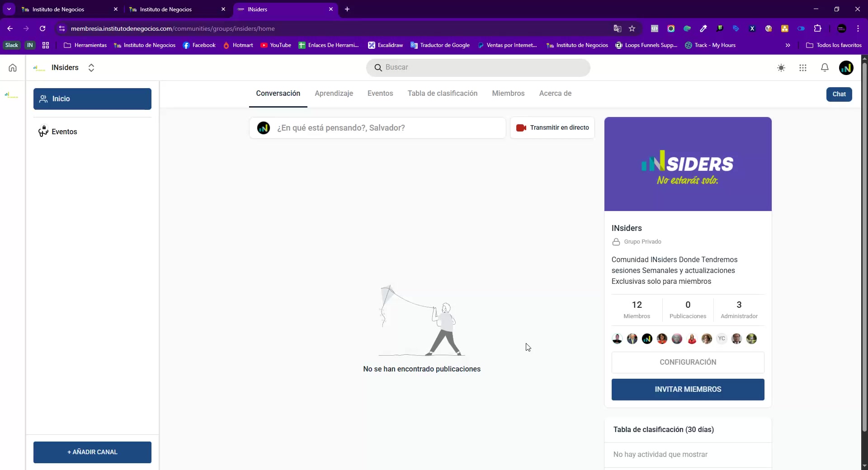The image size is (868, 470).
Task: Bookmark this page with the star icon
Action: point(632,28)
